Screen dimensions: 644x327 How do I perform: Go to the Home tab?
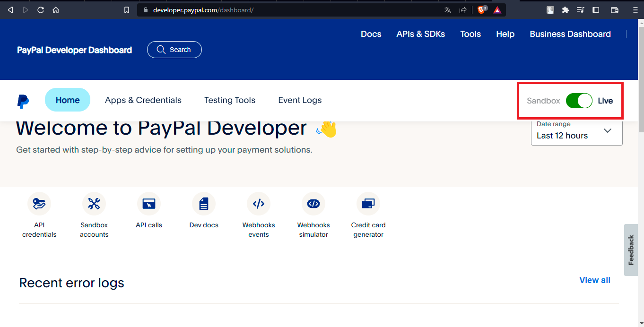pos(68,100)
